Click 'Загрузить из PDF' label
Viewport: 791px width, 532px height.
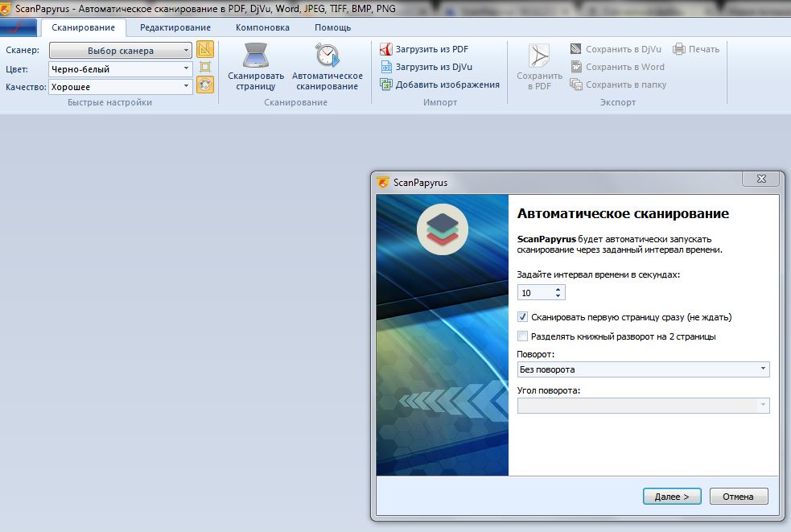coord(432,49)
